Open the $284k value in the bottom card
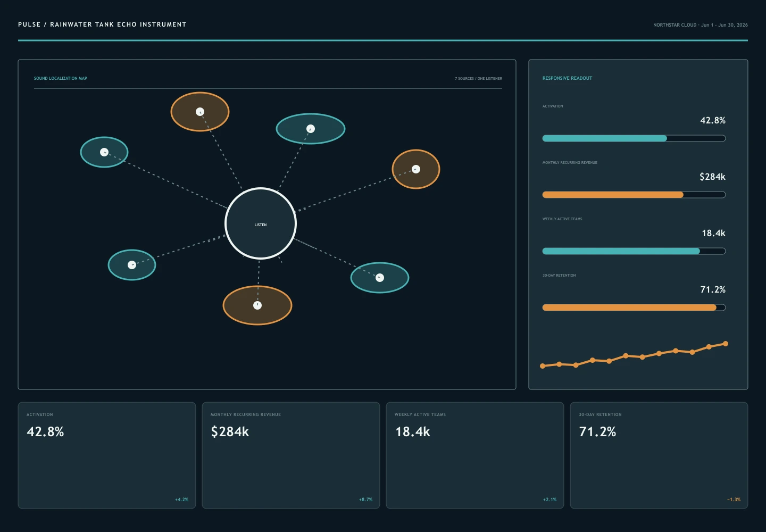The width and height of the screenshot is (766, 532). (230, 431)
